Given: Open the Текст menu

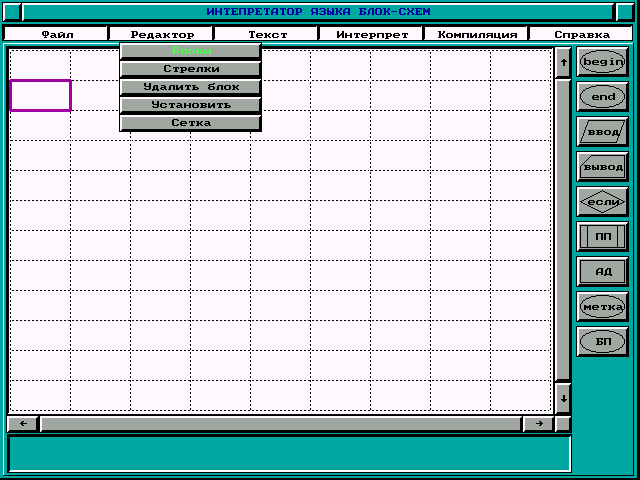Looking at the screenshot, I should tap(267, 34).
